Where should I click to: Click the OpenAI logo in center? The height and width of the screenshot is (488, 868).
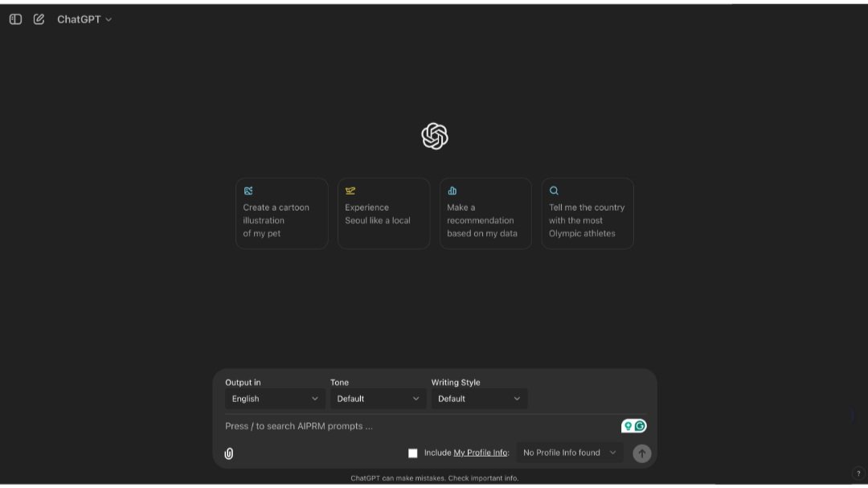click(x=435, y=136)
